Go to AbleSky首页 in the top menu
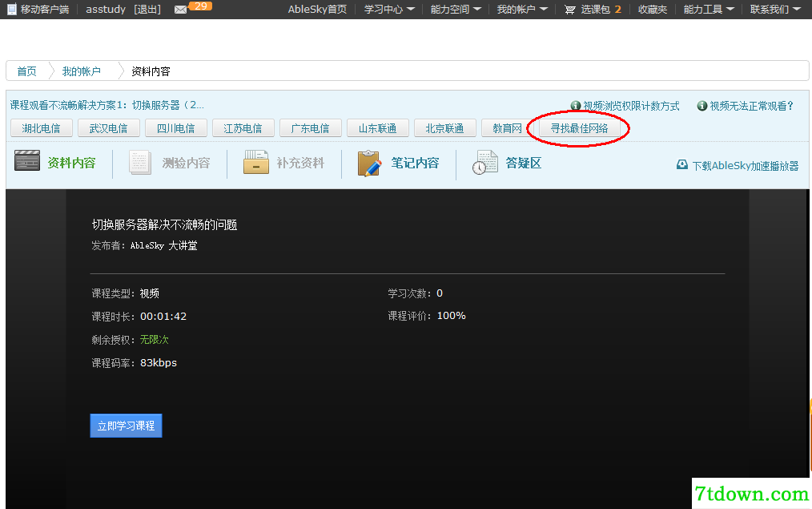 pyautogui.click(x=317, y=10)
